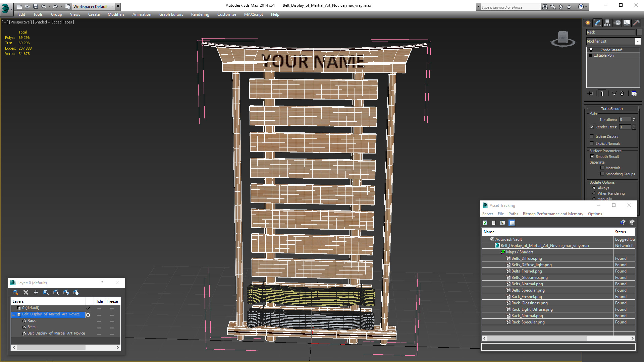Viewport: 644px width, 362px height.
Task: Open the Rendering menu
Action: click(x=200, y=14)
